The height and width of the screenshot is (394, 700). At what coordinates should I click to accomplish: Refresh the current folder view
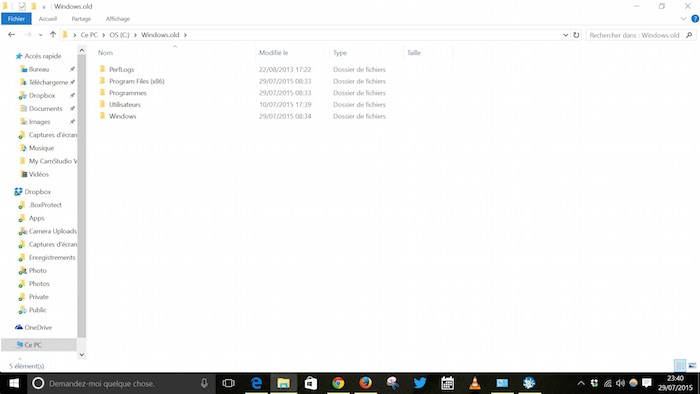tap(576, 35)
